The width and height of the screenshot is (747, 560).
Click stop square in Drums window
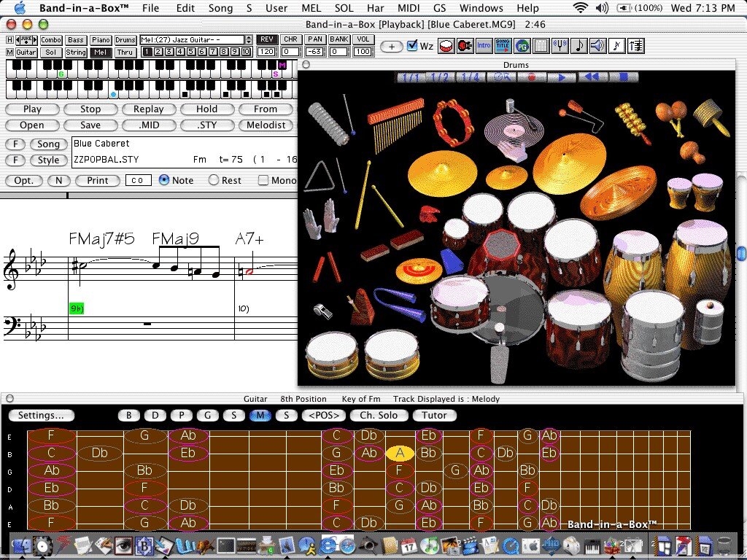(x=623, y=77)
